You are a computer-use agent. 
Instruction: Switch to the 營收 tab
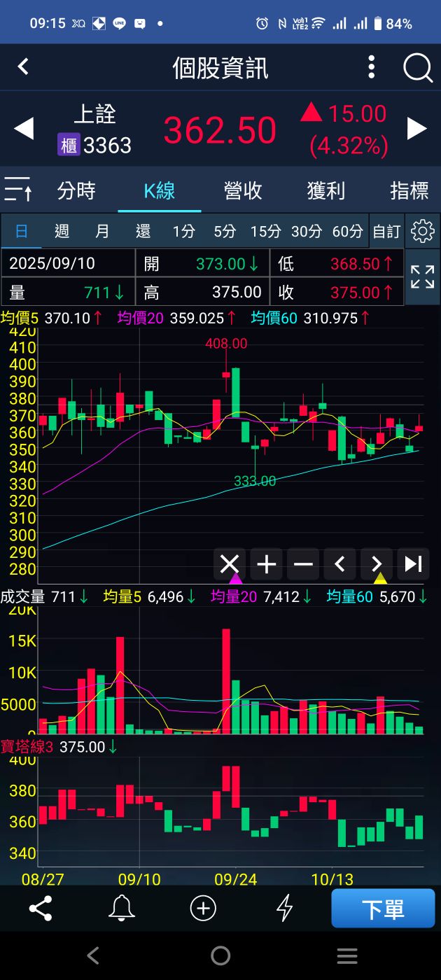coord(243,190)
